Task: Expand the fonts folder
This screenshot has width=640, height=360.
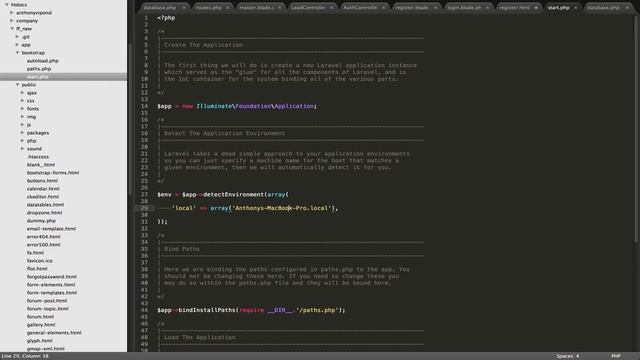Action: coord(22,109)
